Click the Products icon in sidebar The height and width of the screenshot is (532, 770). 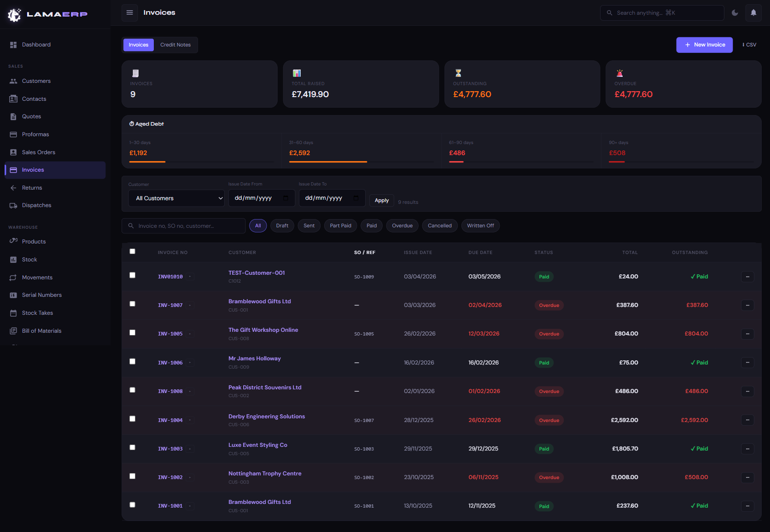point(13,241)
